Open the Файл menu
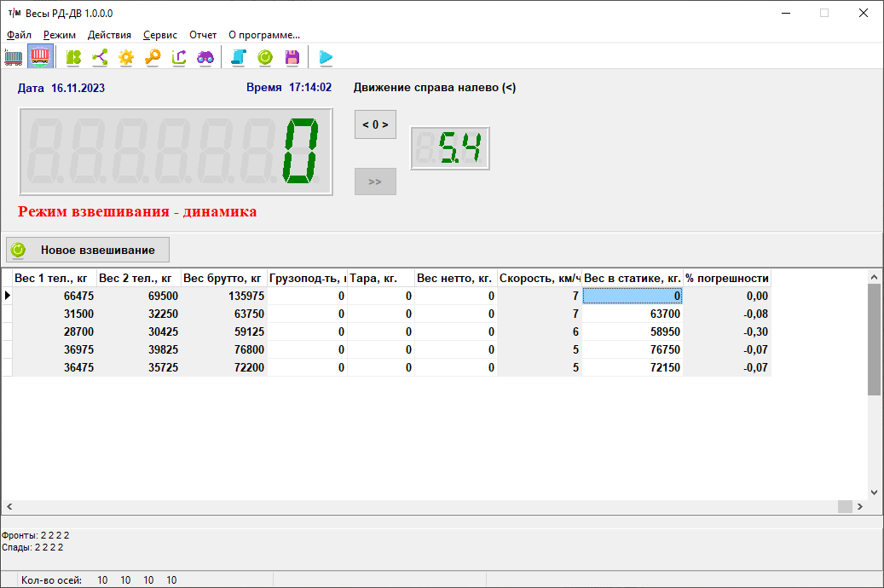Image resolution: width=884 pixels, height=588 pixels. [x=19, y=35]
